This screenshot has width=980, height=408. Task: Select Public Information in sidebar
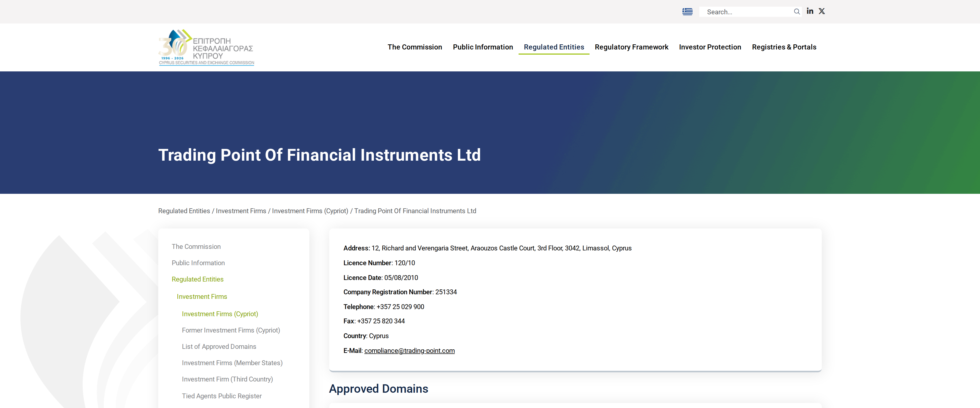(x=198, y=263)
